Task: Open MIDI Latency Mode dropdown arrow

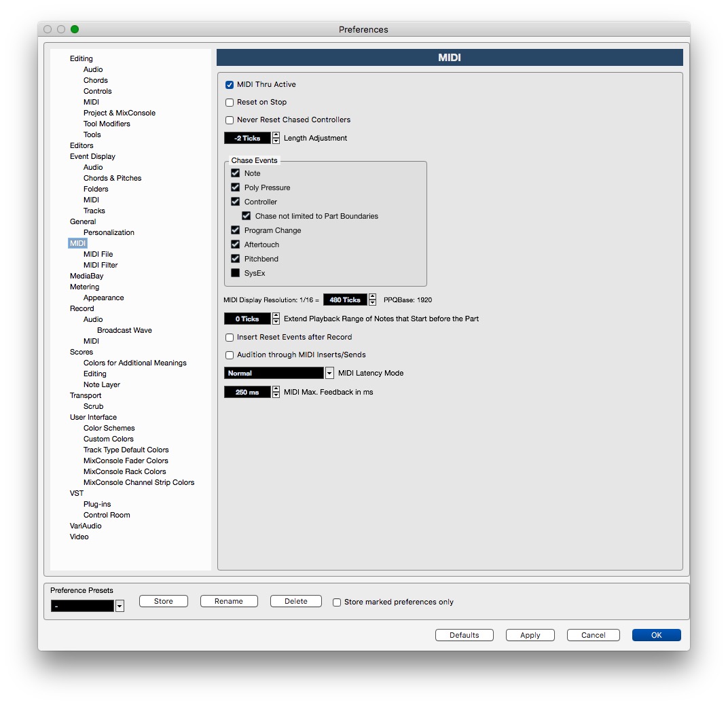Action: (329, 373)
